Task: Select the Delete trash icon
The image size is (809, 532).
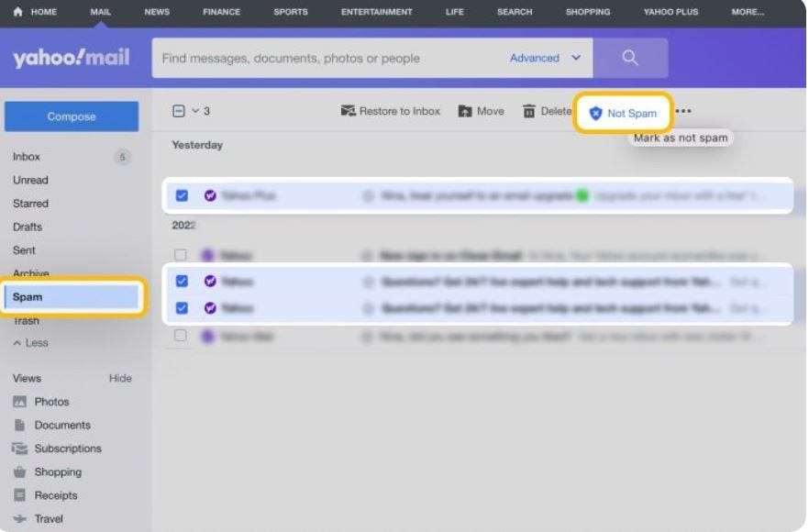Action: (527, 111)
